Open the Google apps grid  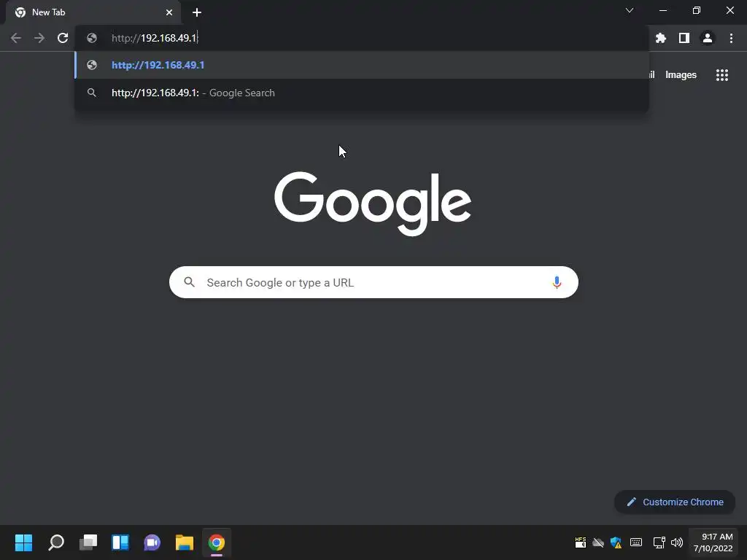click(x=722, y=75)
